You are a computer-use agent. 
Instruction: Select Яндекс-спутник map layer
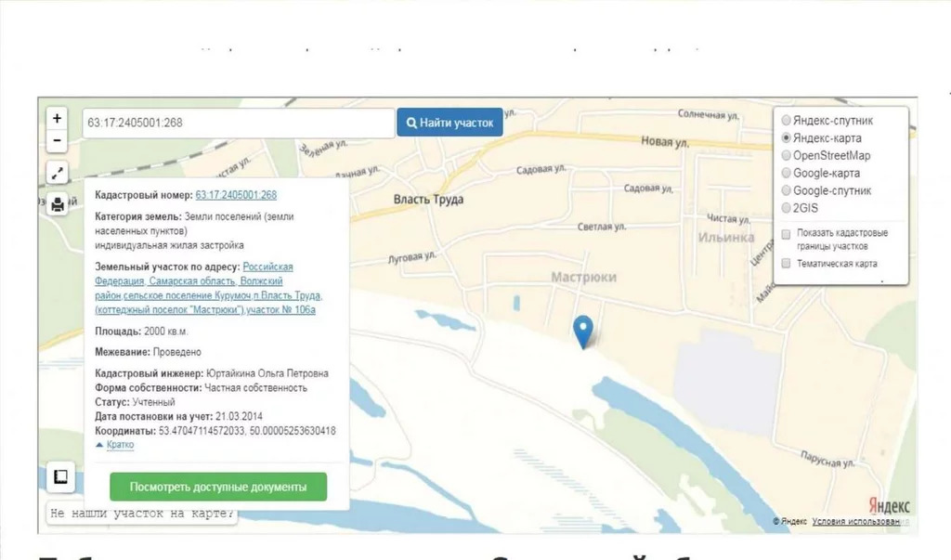[786, 120]
